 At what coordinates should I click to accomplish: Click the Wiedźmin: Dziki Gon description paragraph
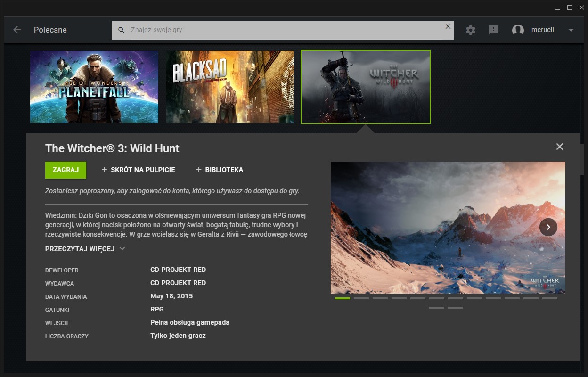click(177, 225)
